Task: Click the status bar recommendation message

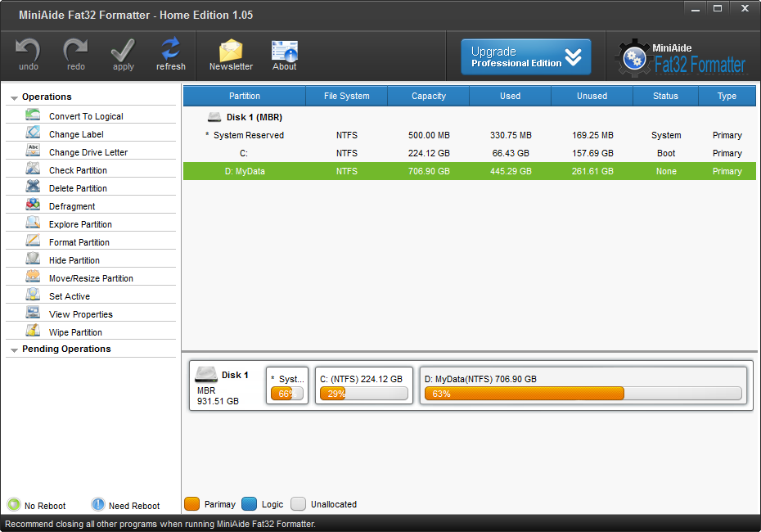Action: (x=160, y=524)
